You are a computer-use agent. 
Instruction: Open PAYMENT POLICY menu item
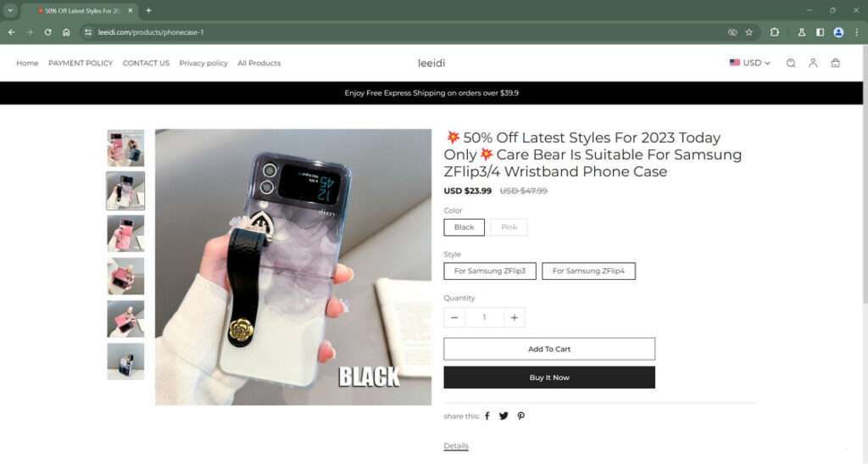click(81, 63)
